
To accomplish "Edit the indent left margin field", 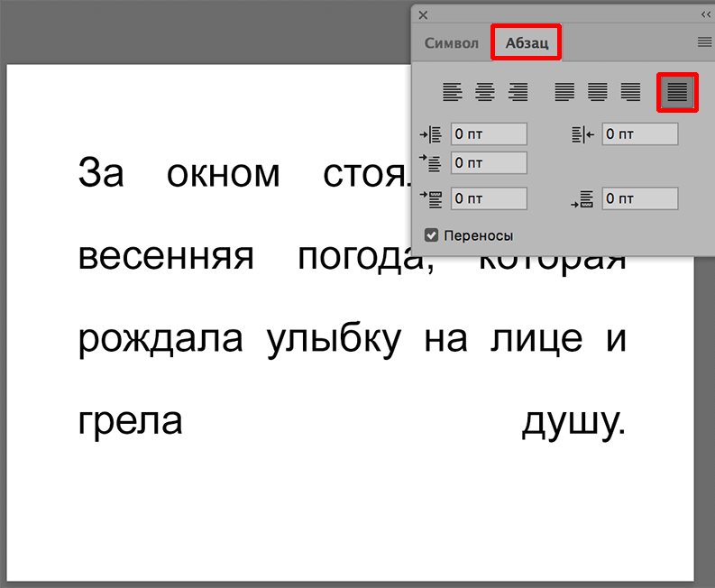I will pos(489,134).
